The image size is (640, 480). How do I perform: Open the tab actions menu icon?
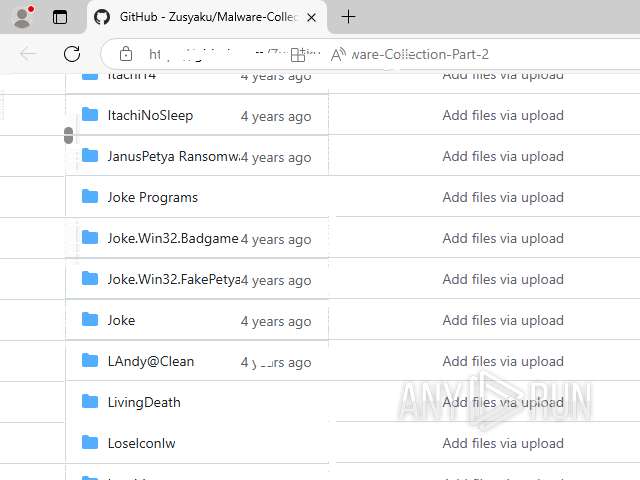click(x=60, y=17)
